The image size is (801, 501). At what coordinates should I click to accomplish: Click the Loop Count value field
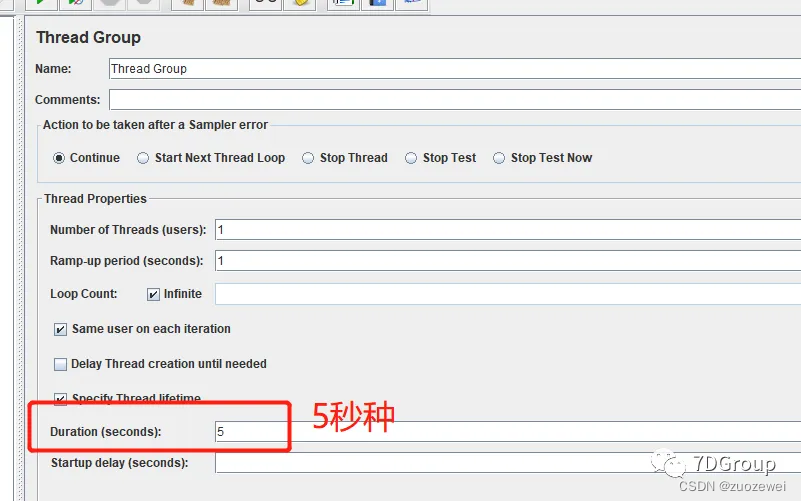click(x=508, y=294)
